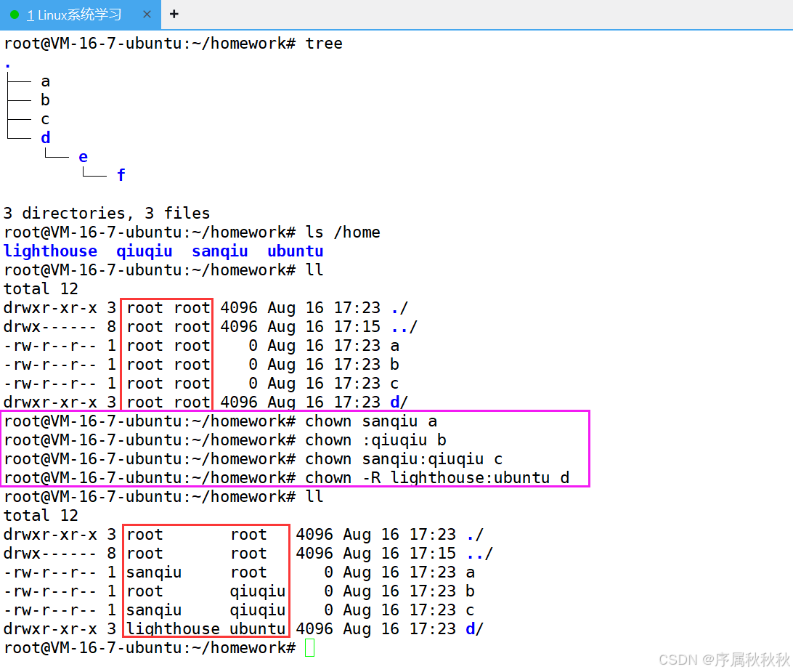Switch to the Linux系统学习 session tab
Screen dimensions: 793x672
81,15
